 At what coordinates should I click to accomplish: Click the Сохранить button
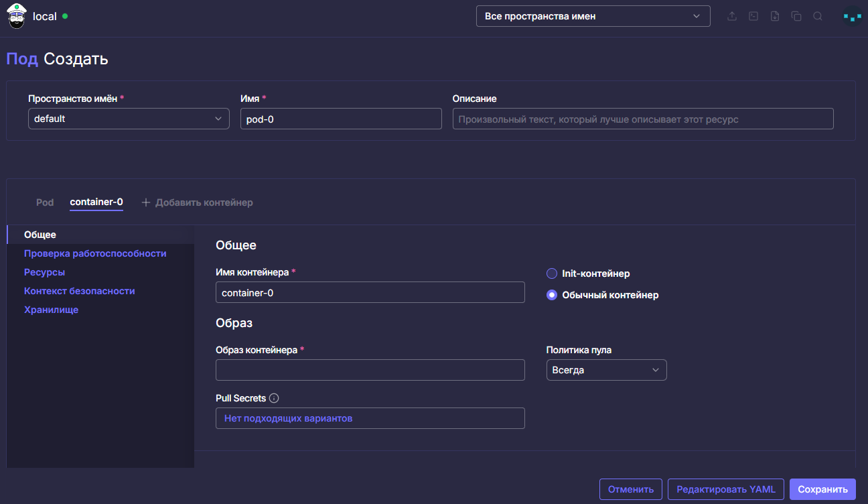tap(823, 489)
